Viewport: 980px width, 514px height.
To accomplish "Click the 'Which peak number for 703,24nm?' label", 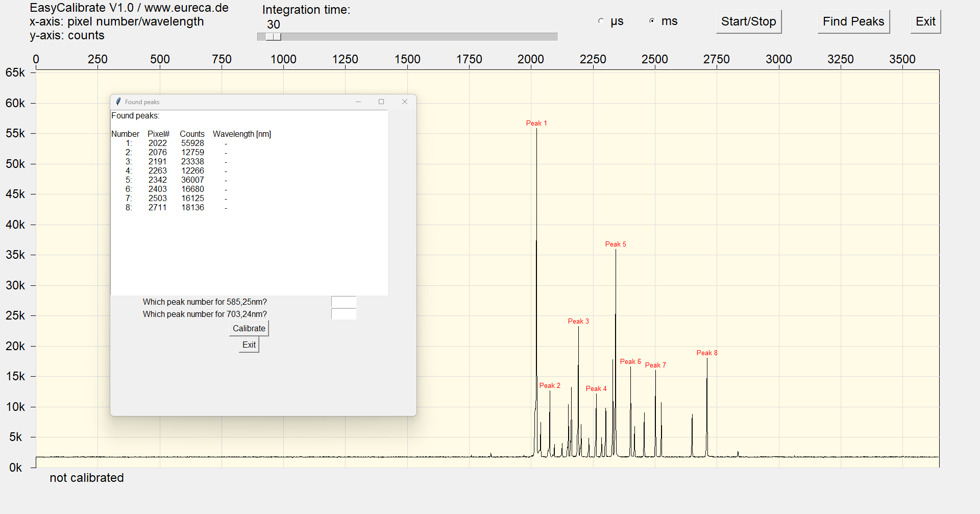I will pos(205,314).
